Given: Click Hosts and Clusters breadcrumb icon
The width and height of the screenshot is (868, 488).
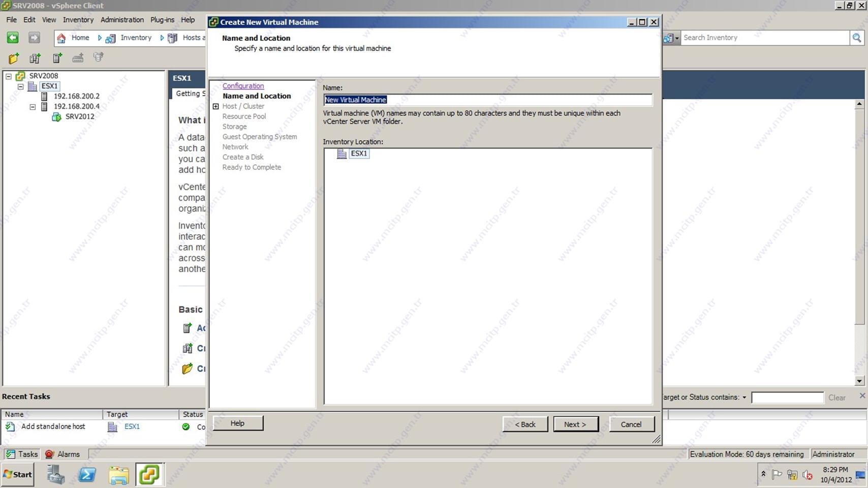Looking at the screenshot, I should pyautogui.click(x=173, y=38).
